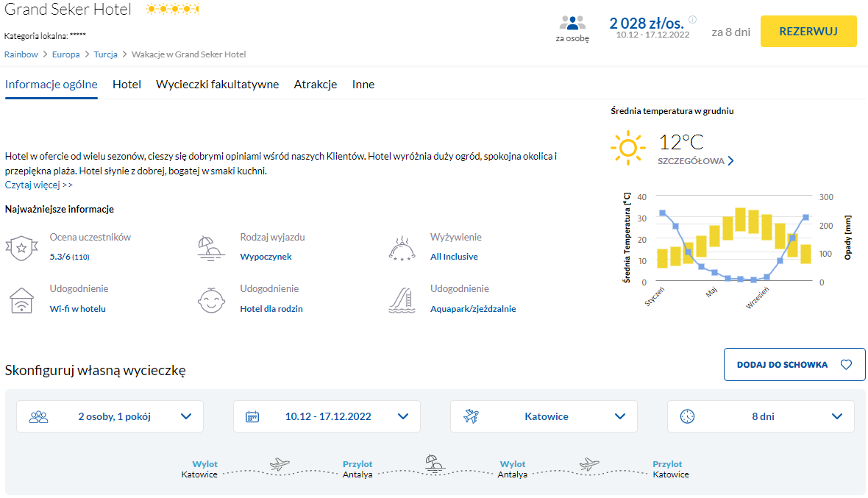Open the Atrakcje tab

pyautogui.click(x=316, y=85)
